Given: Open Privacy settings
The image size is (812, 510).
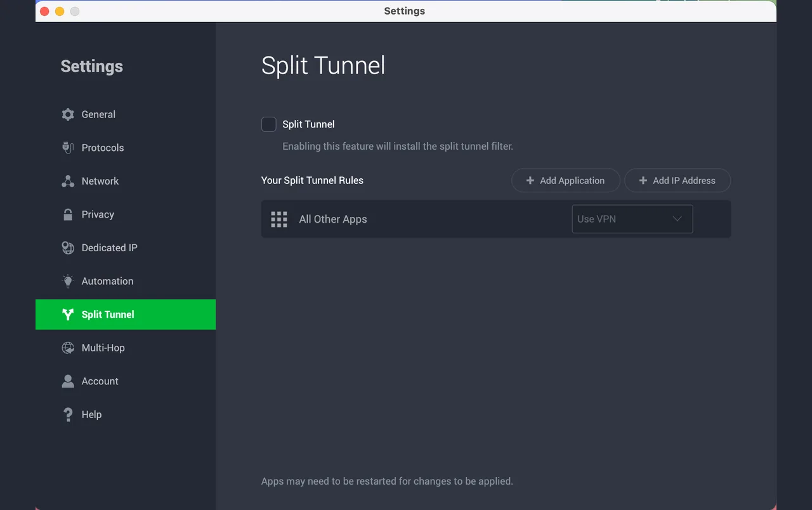Looking at the screenshot, I should [126, 214].
